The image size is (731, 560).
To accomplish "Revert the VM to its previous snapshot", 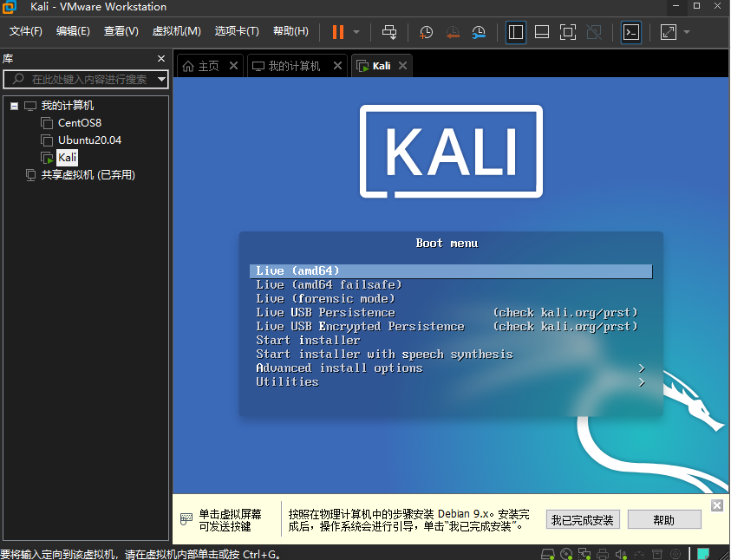I will point(453,32).
